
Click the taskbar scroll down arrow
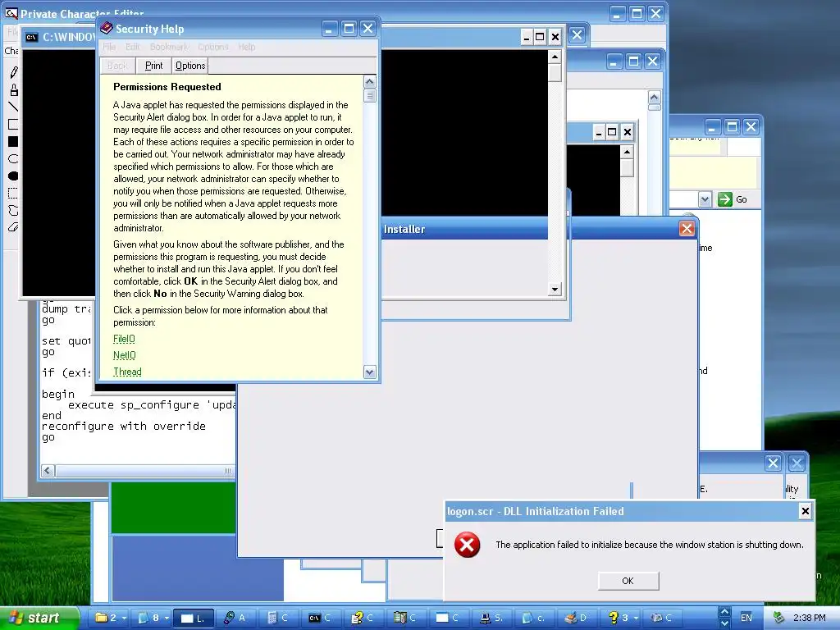pyautogui.click(x=724, y=623)
